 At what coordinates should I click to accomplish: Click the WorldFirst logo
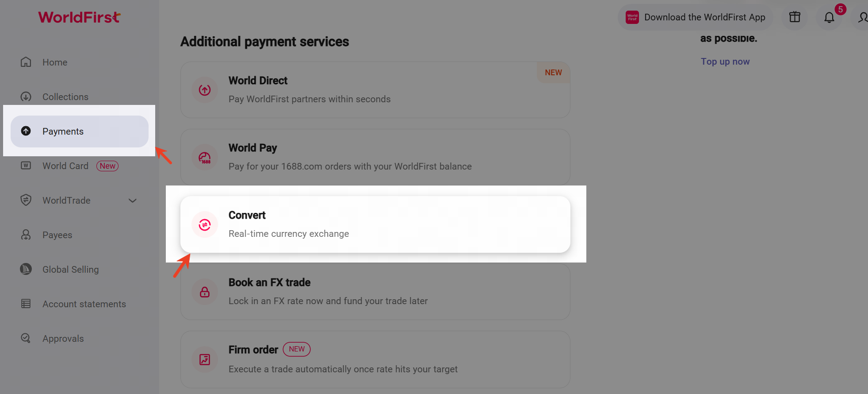[x=80, y=17]
